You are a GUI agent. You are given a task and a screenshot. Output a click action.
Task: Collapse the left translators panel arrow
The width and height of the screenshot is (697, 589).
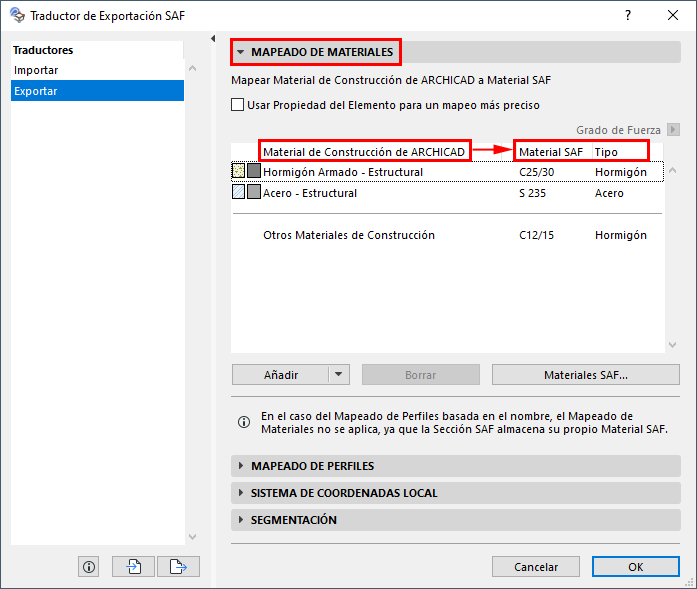point(213,39)
